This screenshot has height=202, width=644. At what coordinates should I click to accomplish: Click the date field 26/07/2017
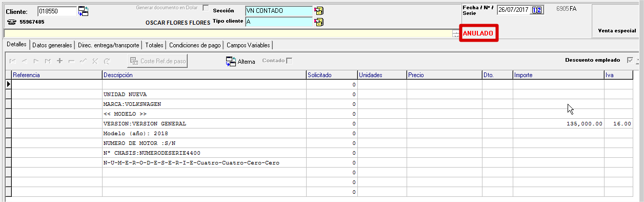(514, 10)
